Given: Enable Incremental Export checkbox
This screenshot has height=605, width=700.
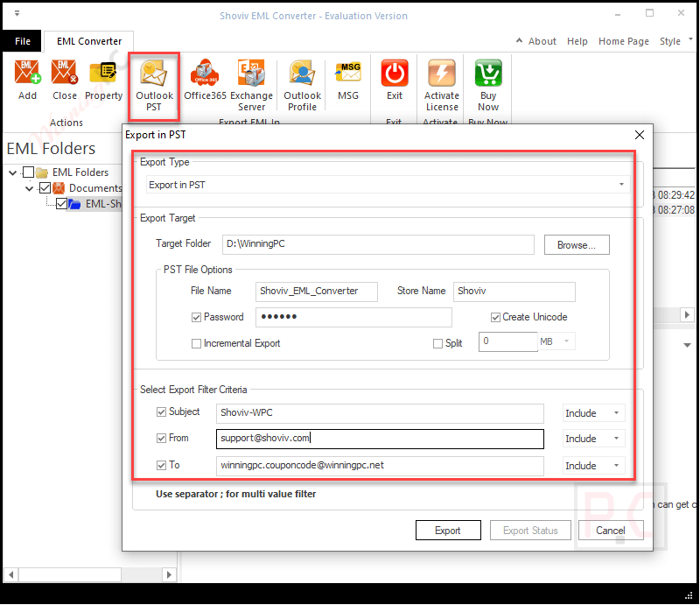Looking at the screenshot, I should pos(196,343).
